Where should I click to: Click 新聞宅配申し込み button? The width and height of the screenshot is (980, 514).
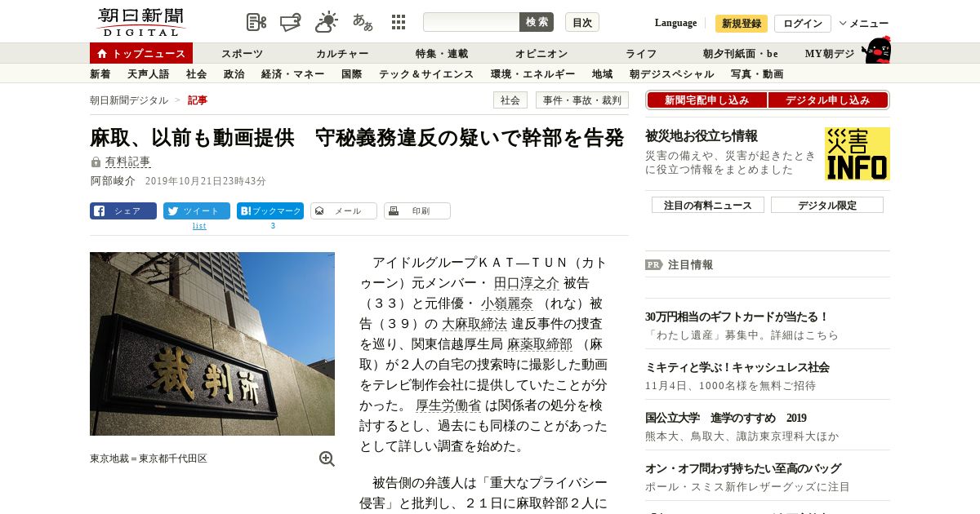706,100
